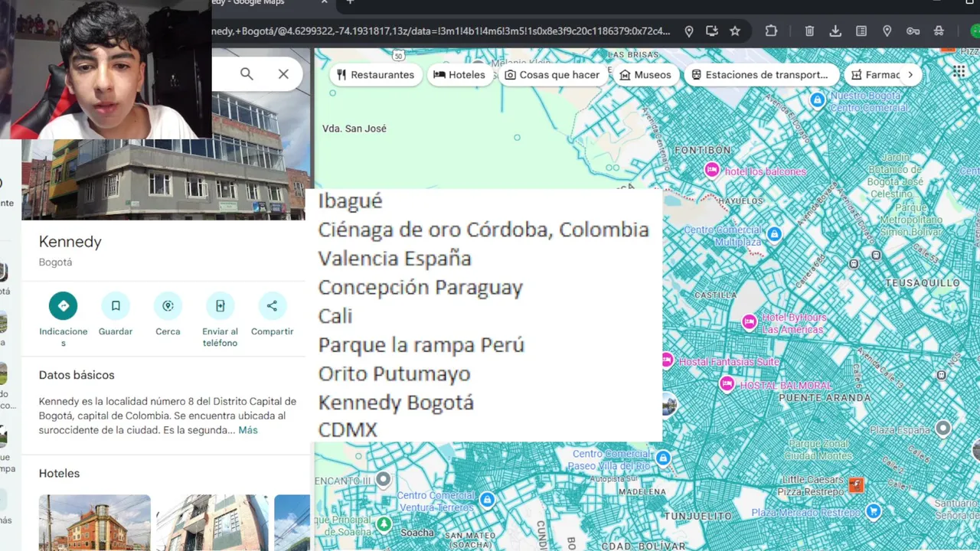The width and height of the screenshot is (980, 551).
Task: Select the Museos category chip
Action: point(645,75)
